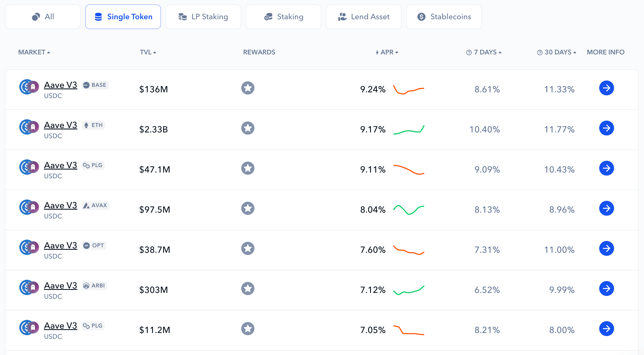The width and height of the screenshot is (644, 355).
Task: Open more info arrow for $11.2M PLG market
Action: [607, 329]
